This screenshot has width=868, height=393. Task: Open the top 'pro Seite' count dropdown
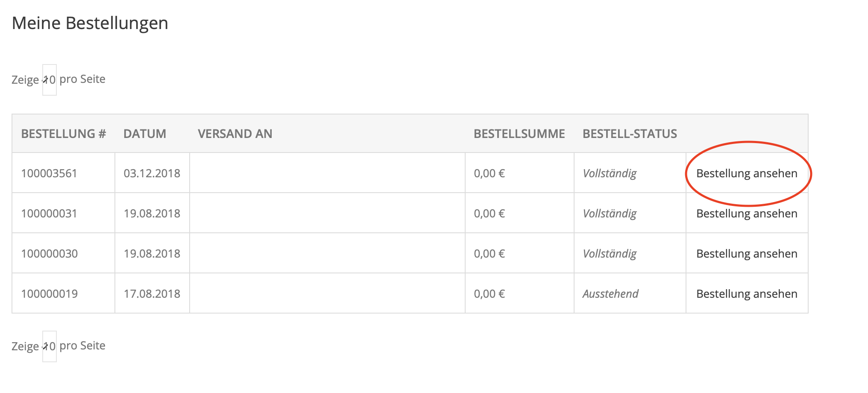pyautogui.click(x=50, y=80)
